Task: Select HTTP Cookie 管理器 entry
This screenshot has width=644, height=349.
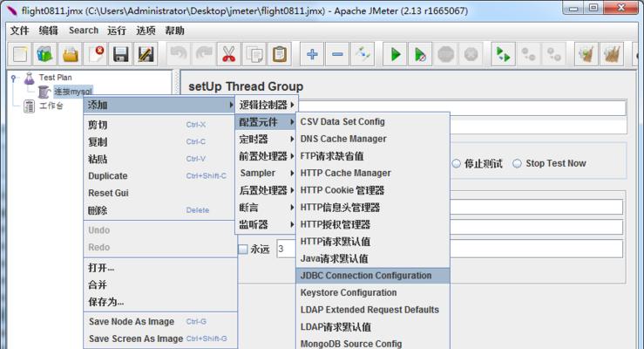Action: (372, 190)
